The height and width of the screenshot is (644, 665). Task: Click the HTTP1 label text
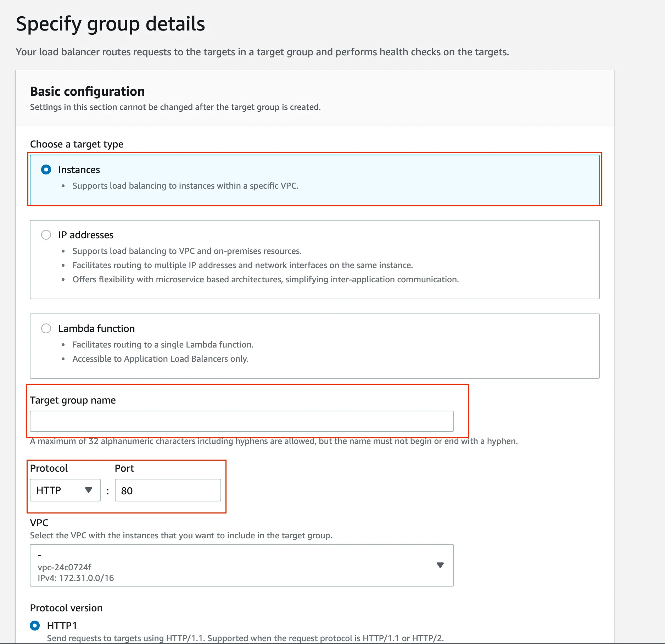coord(62,626)
